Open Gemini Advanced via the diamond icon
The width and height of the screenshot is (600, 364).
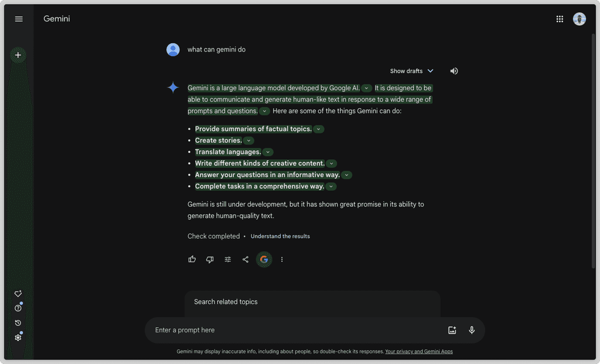pyautogui.click(x=18, y=293)
